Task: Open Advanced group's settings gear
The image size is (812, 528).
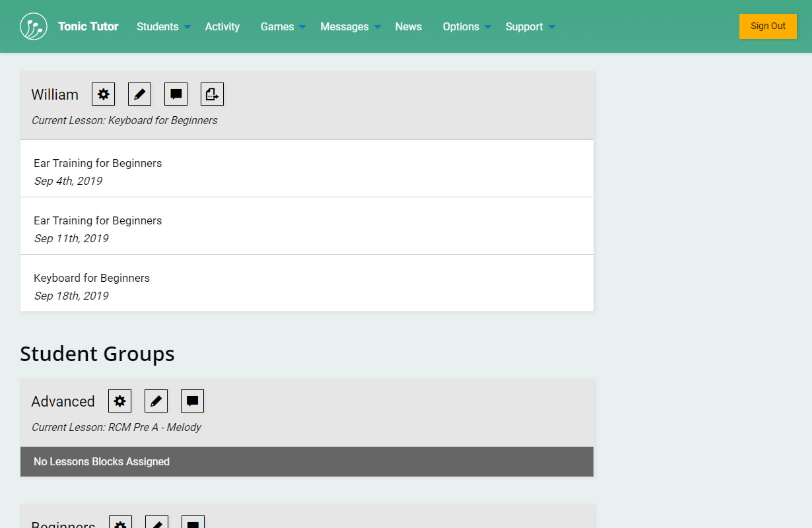Action: click(119, 401)
